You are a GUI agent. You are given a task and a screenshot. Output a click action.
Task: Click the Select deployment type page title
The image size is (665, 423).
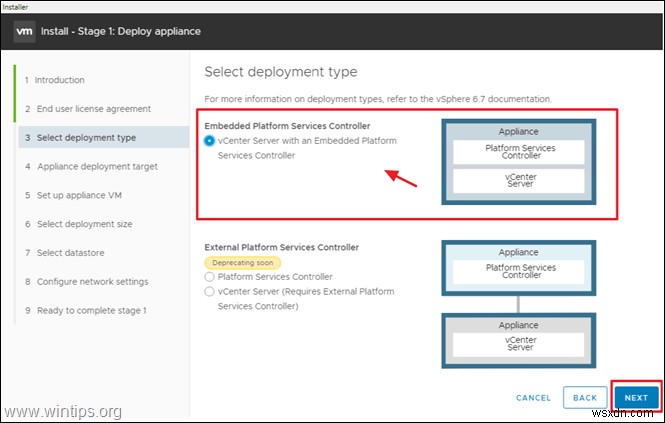point(281,72)
